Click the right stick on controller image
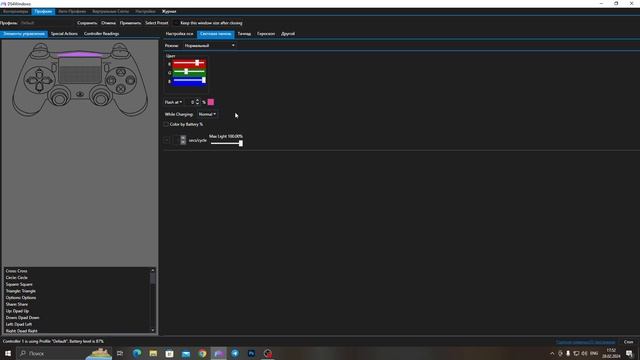640x360 pixels. 100,98
